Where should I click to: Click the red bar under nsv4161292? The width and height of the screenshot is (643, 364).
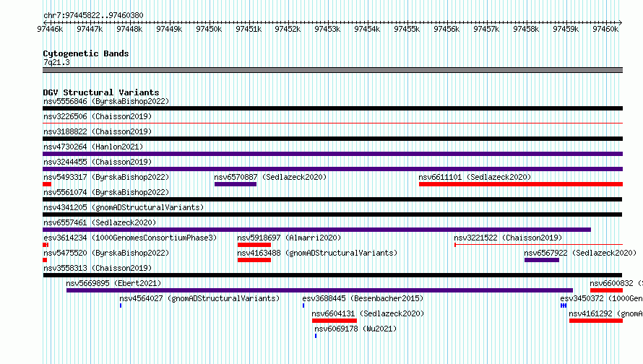[596, 321]
